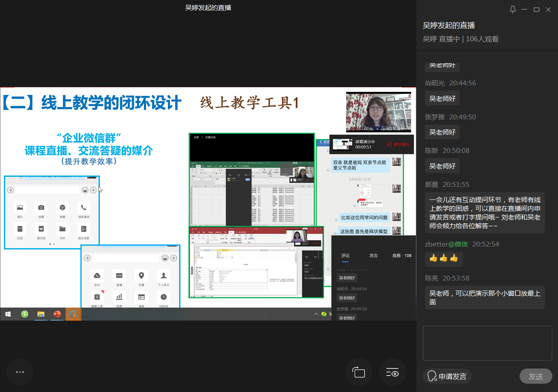The image size is (558, 392).
Task: Click 张梦雅's 吴老师好 message in right panel
Action: (x=442, y=132)
